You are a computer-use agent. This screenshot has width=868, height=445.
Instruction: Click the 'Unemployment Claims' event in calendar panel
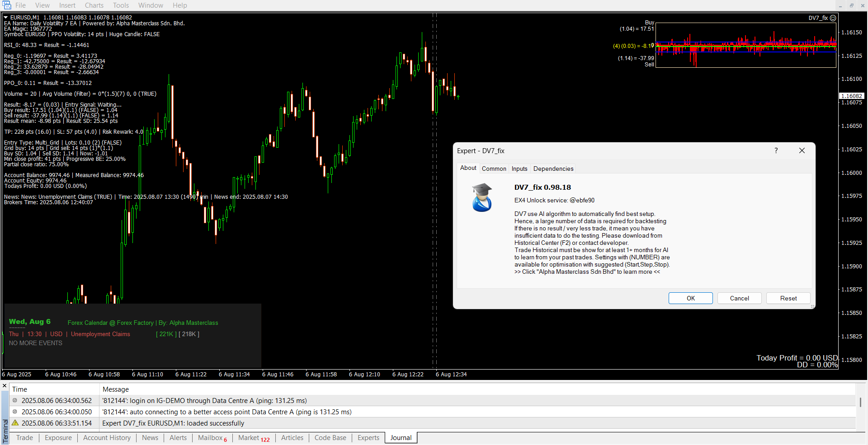coord(100,334)
